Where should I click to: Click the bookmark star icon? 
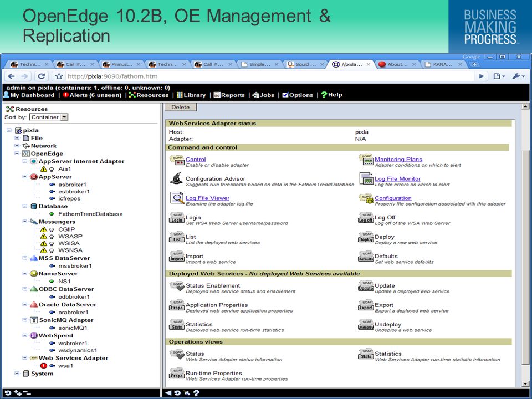point(59,76)
